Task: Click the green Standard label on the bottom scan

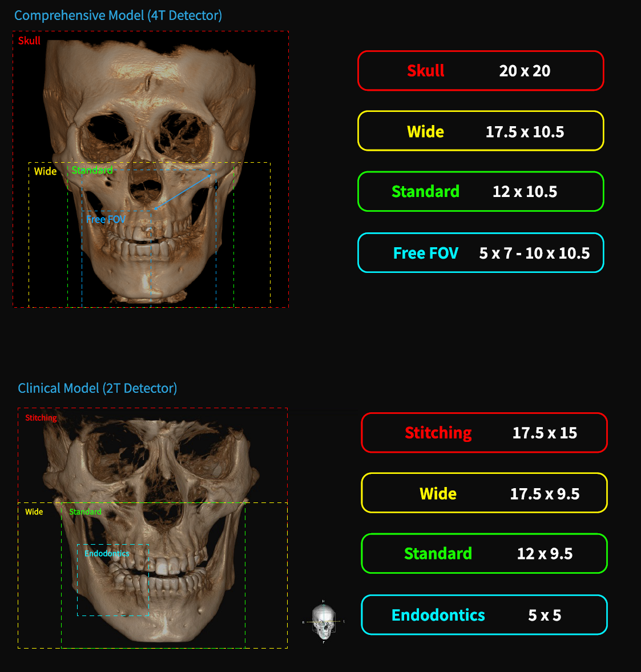Action: [85, 512]
